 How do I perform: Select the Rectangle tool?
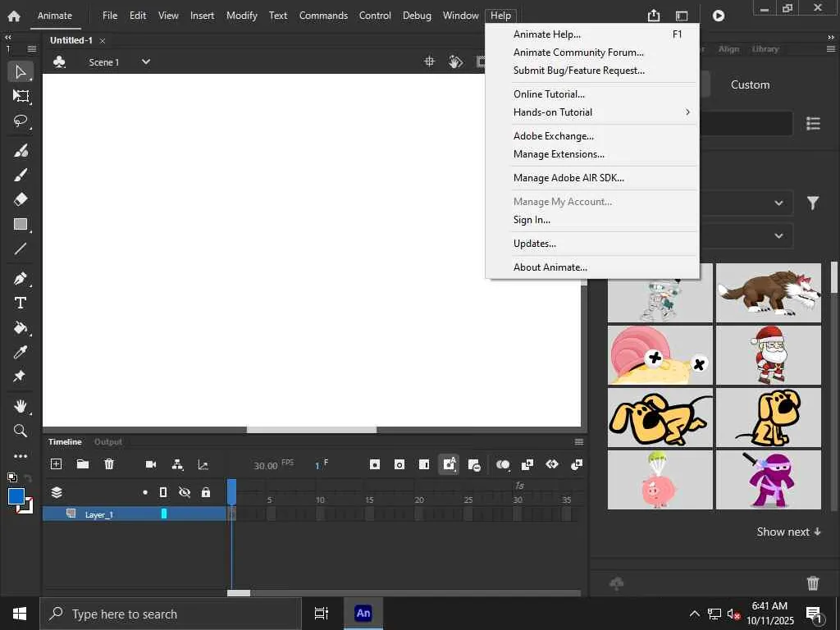(x=21, y=224)
